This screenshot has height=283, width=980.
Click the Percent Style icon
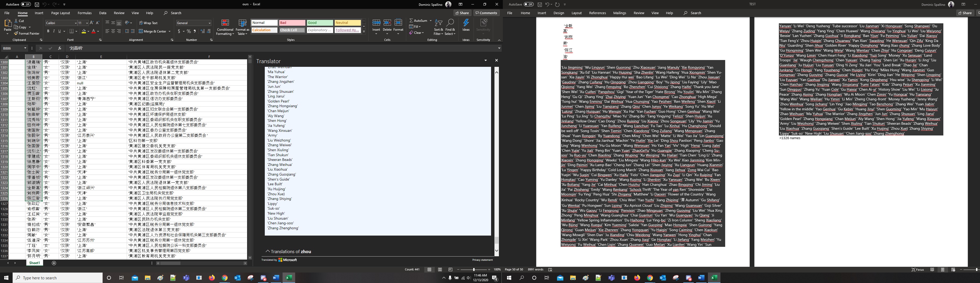click(188, 31)
